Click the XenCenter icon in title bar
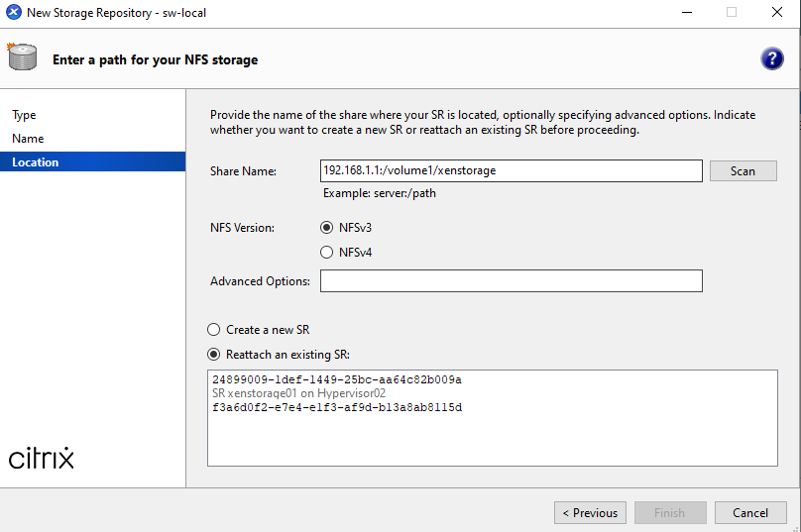 tap(14, 13)
